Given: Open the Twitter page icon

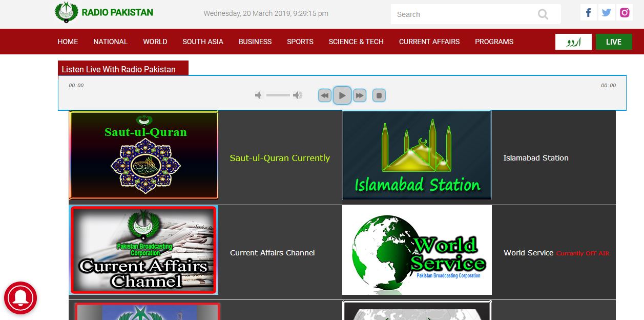Looking at the screenshot, I should click(x=607, y=13).
